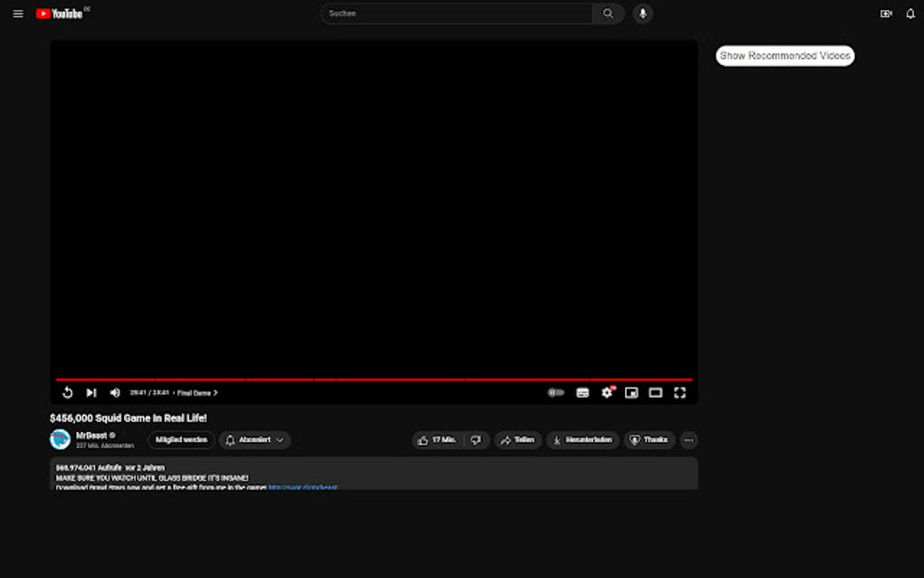Make the video fullscreen
The height and width of the screenshot is (578, 924).
click(680, 392)
